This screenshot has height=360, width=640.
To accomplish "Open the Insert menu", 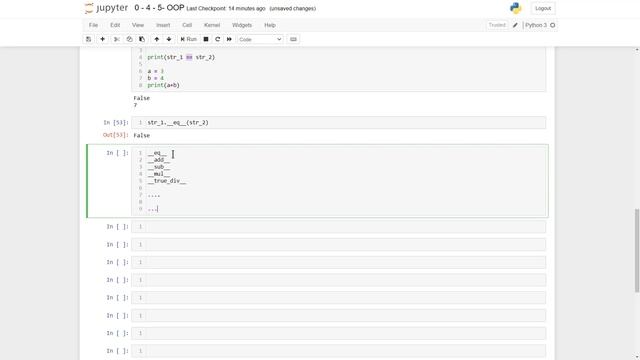I will pos(163,25).
